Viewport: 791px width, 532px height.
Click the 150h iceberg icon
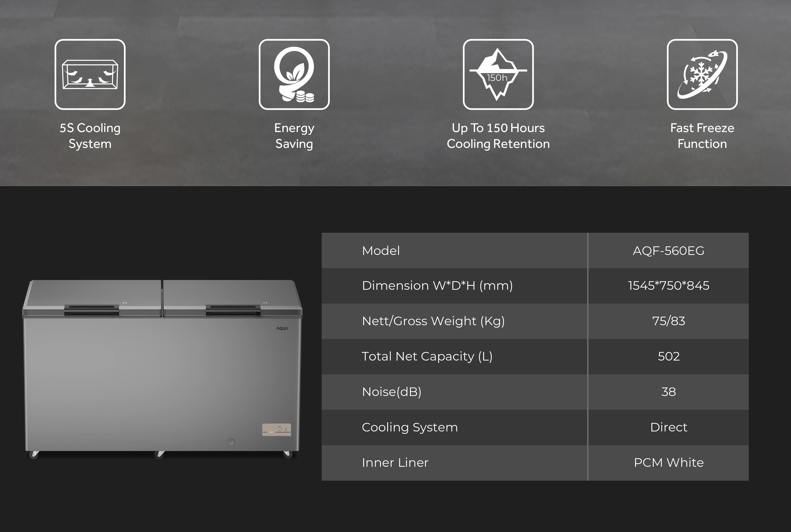click(x=498, y=74)
